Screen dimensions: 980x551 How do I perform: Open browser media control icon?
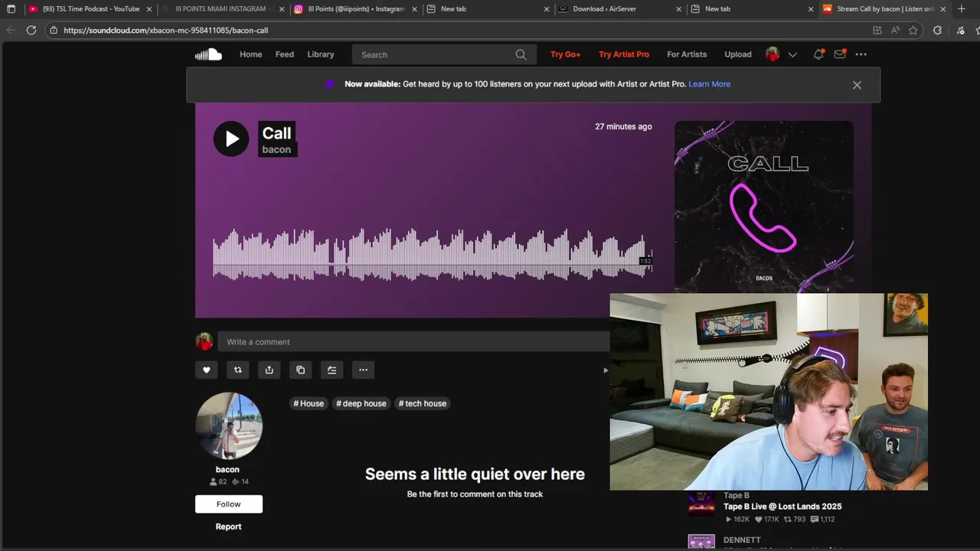coord(961,30)
